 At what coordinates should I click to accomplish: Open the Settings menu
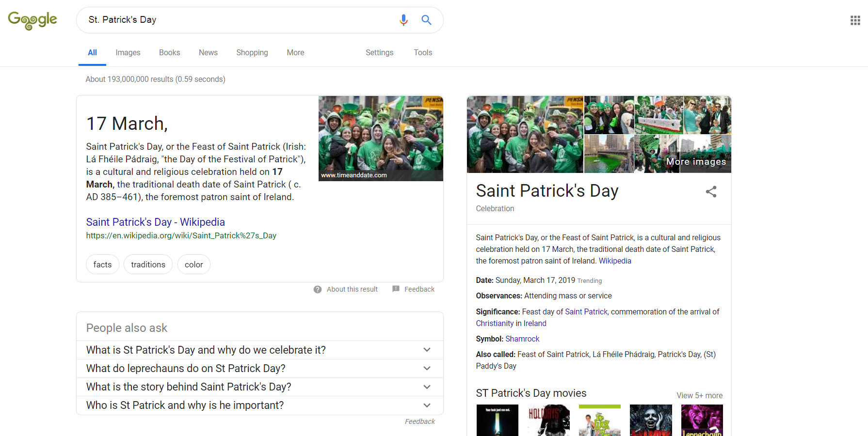tap(379, 53)
